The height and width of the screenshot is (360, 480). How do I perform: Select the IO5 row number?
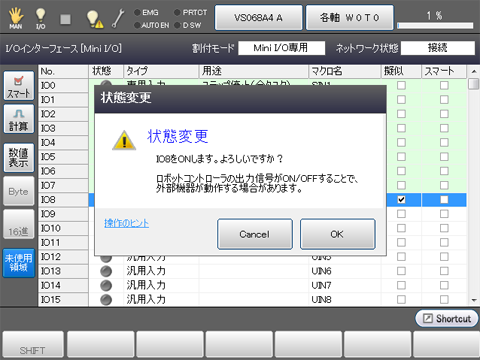pyautogui.click(x=64, y=157)
